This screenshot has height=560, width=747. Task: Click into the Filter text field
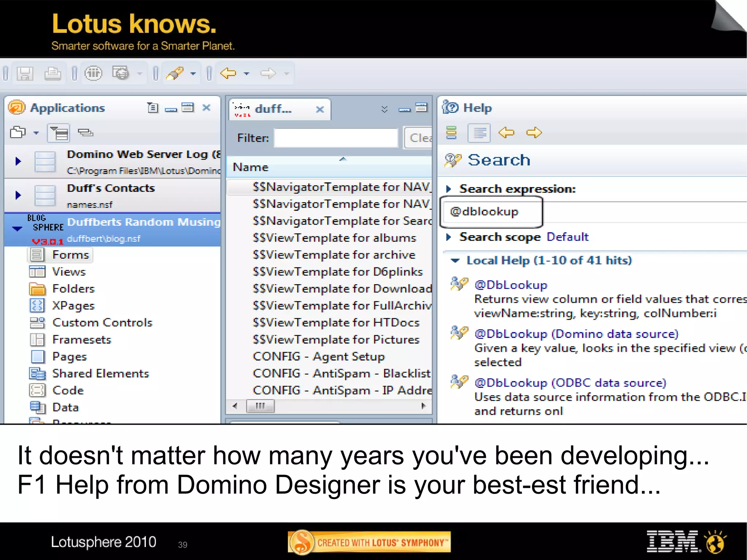tap(336, 138)
